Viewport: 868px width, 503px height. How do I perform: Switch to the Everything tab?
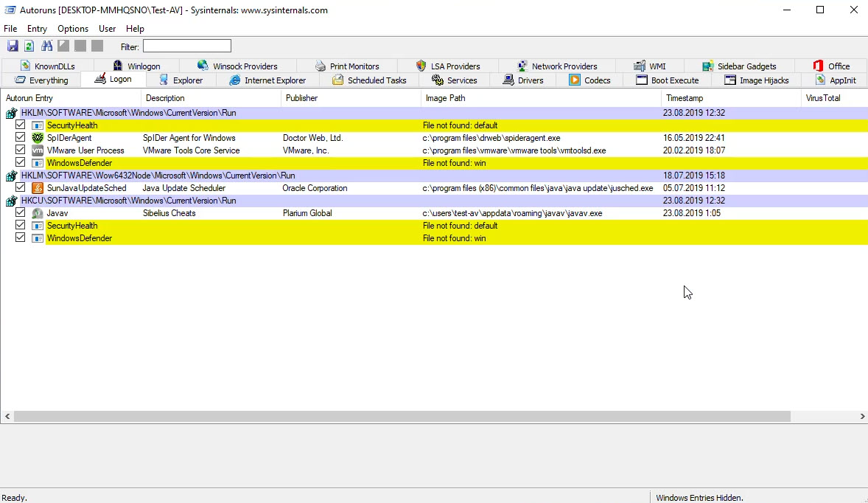41,80
